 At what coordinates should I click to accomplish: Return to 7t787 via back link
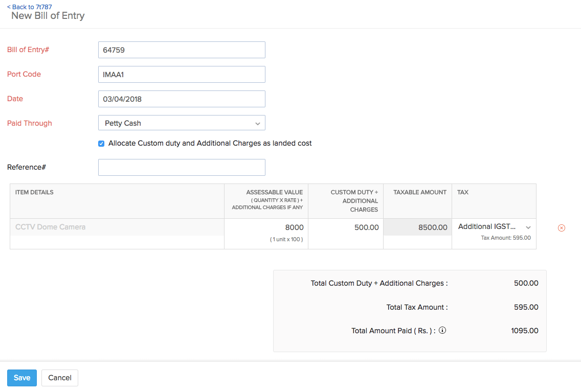tap(29, 7)
